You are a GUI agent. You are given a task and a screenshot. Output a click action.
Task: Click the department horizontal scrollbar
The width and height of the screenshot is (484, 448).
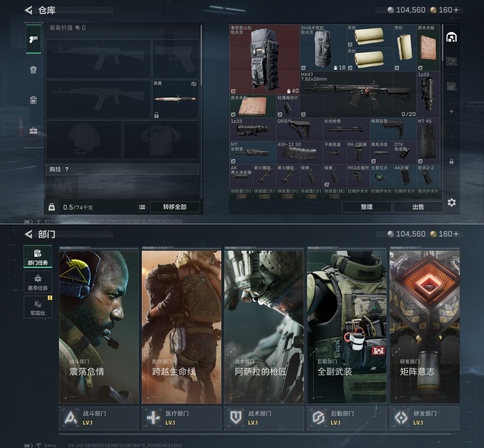pyautogui.click(x=255, y=434)
